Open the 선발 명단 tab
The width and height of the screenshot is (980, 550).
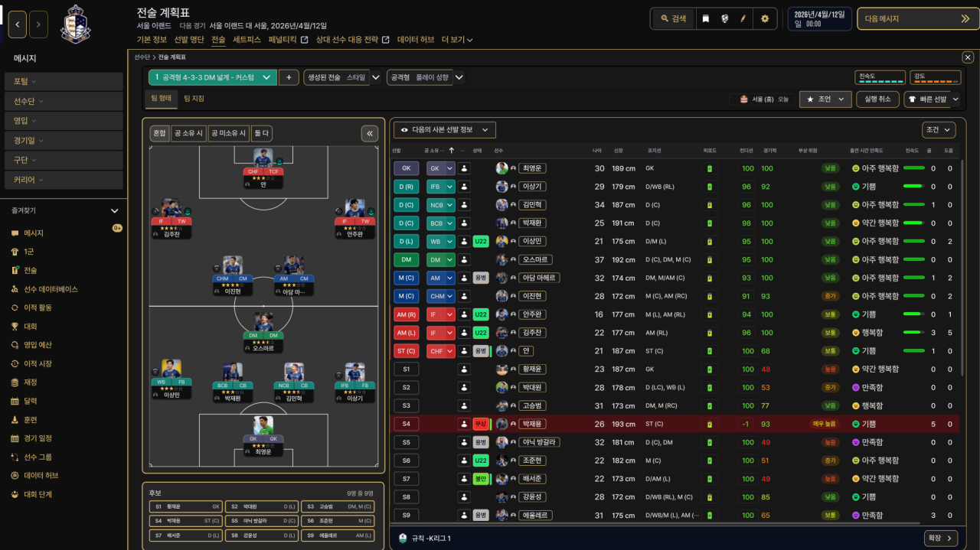click(189, 40)
